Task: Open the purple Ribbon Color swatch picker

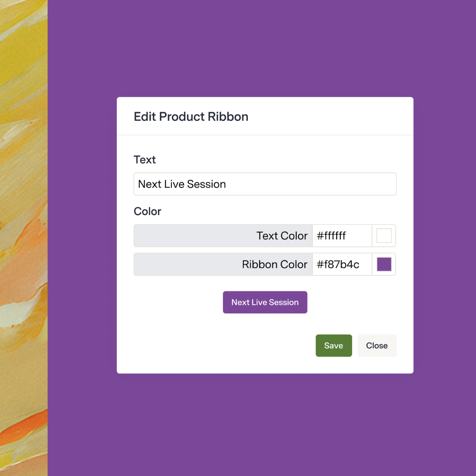Action: [x=384, y=264]
